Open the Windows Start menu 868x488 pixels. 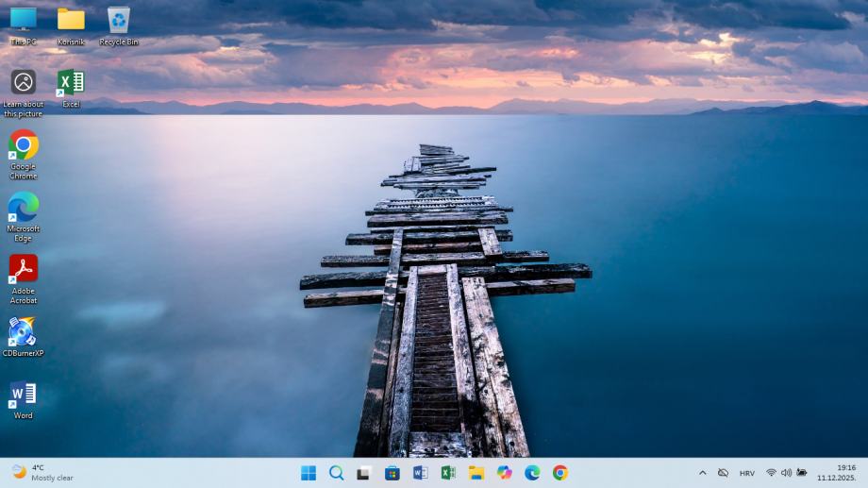[x=309, y=473]
